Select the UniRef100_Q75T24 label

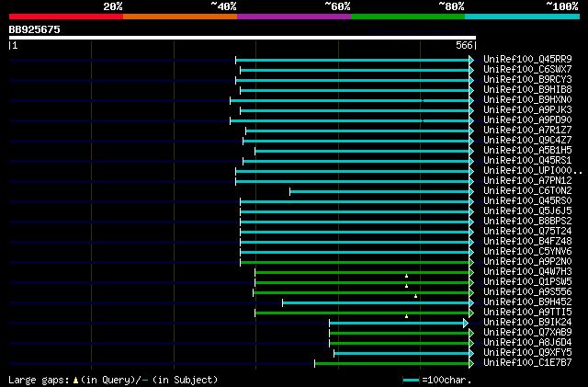click(527, 232)
